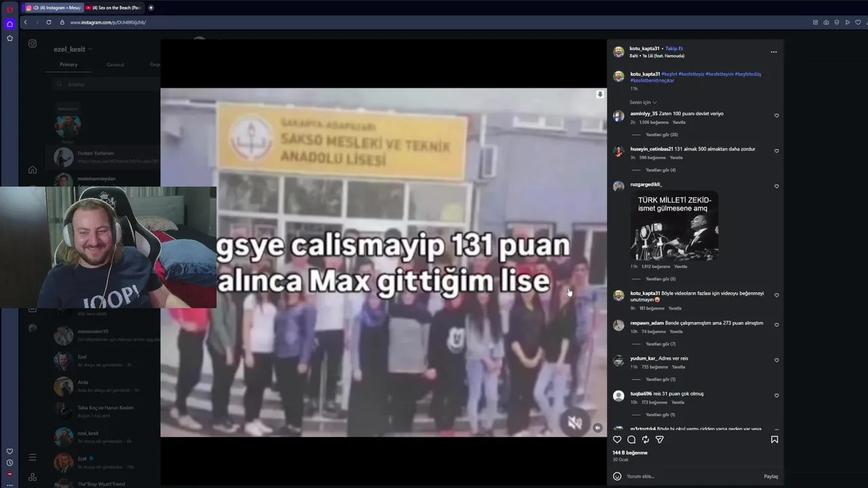This screenshot has width=868, height=488.
Task: Open kotu_kapta31 profile picture in header
Action: point(618,52)
